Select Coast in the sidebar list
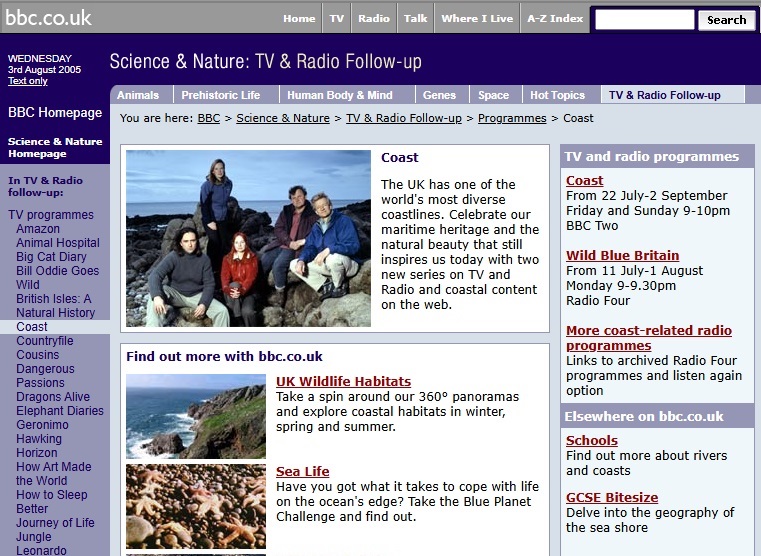This screenshot has width=761, height=556. 32,327
